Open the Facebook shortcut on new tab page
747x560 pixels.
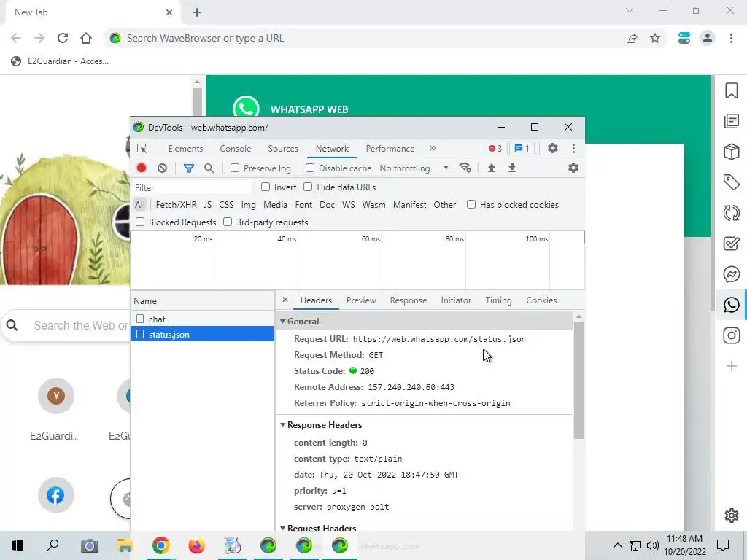(55, 495)
